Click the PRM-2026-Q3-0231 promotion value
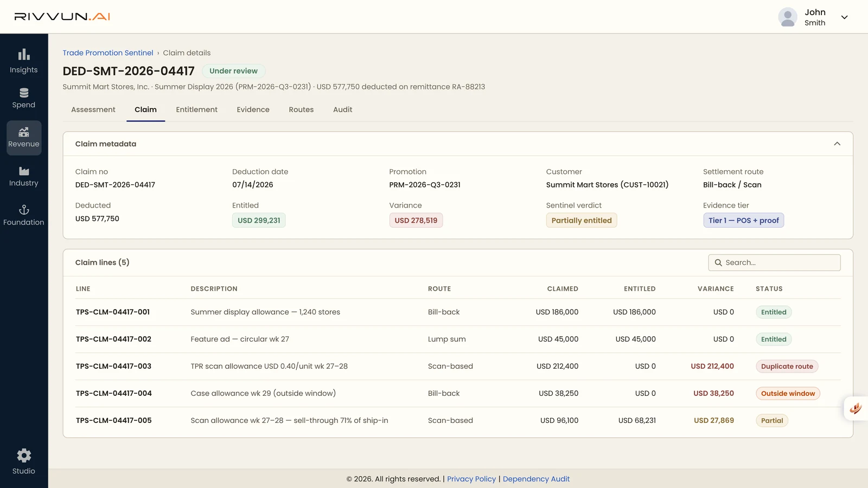Viewport: 868px width, 488px height. click(x=425, y=185)
